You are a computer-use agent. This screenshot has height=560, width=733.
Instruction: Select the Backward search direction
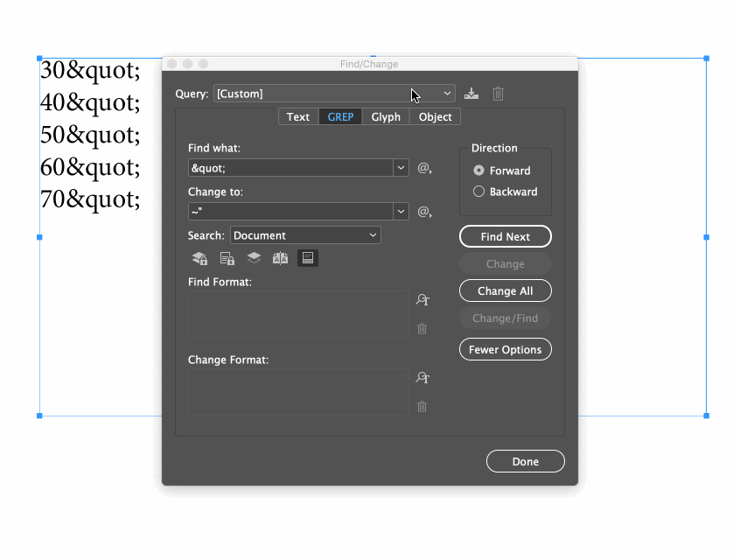[x=478, y=191]
